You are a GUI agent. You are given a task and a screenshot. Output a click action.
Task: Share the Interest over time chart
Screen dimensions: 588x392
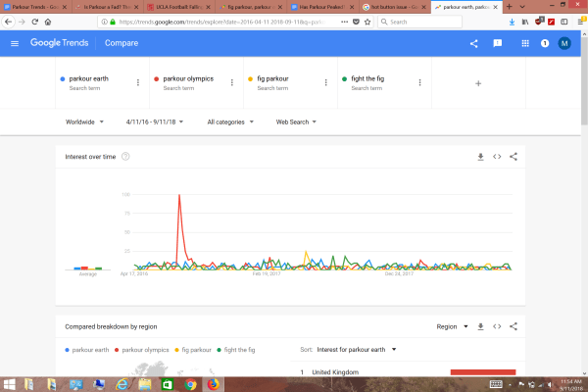click(514, 156)
